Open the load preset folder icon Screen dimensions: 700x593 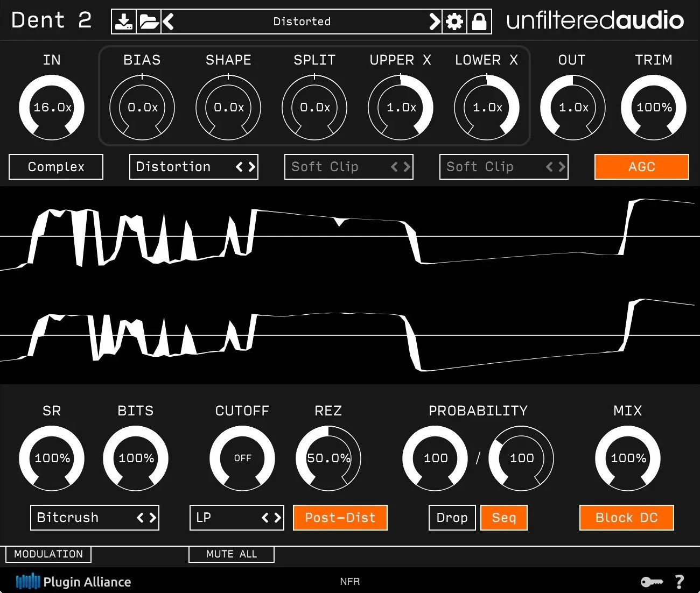[149, 22]
